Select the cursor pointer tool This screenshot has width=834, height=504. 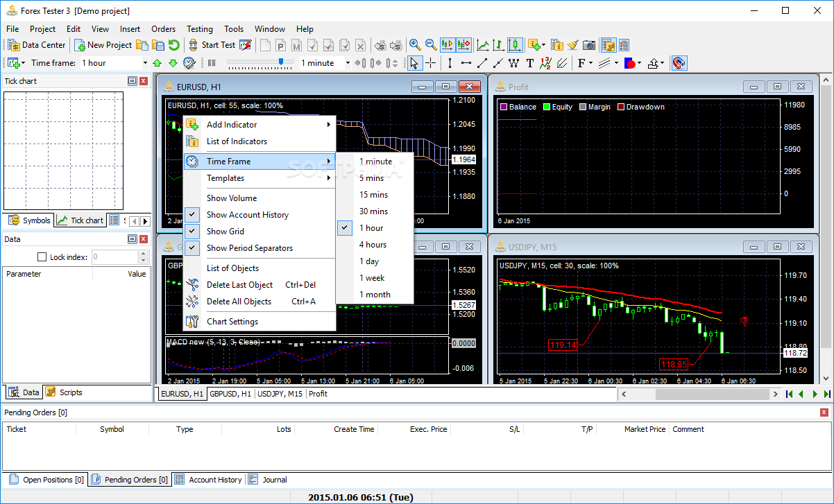(x=414, y=63)
